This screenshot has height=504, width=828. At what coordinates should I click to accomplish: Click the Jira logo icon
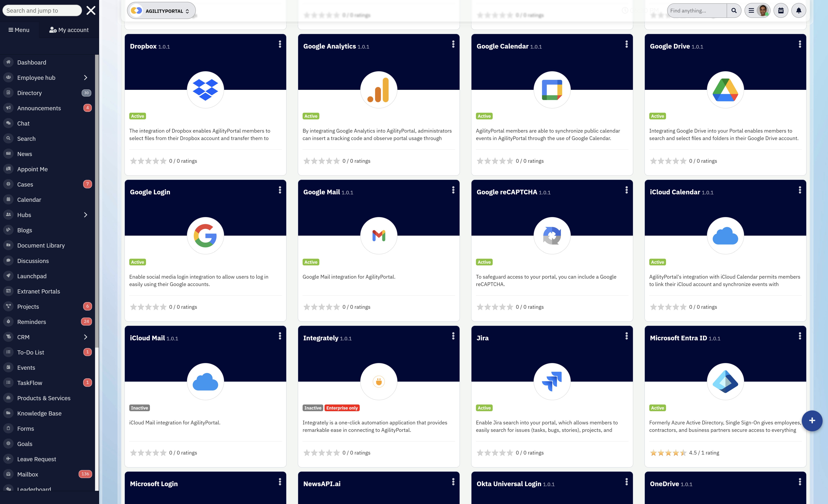pyautogui.click(x=552, y=381)
